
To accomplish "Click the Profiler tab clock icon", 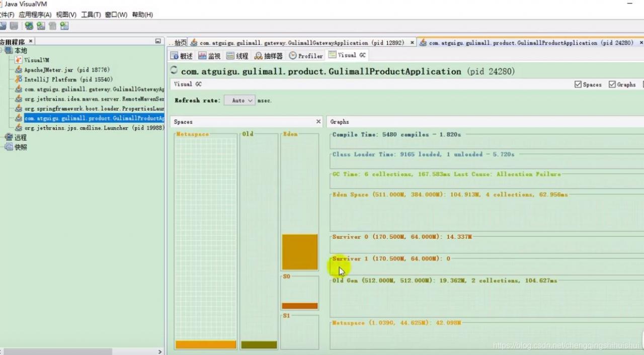I will click(x=293, y=56).
